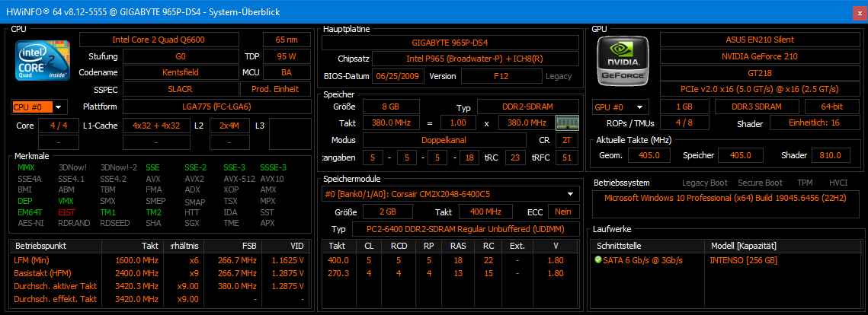This screenshot has height=315, width=868.
Task: Click the green SATA drive status icon
Action: (598, 259)
